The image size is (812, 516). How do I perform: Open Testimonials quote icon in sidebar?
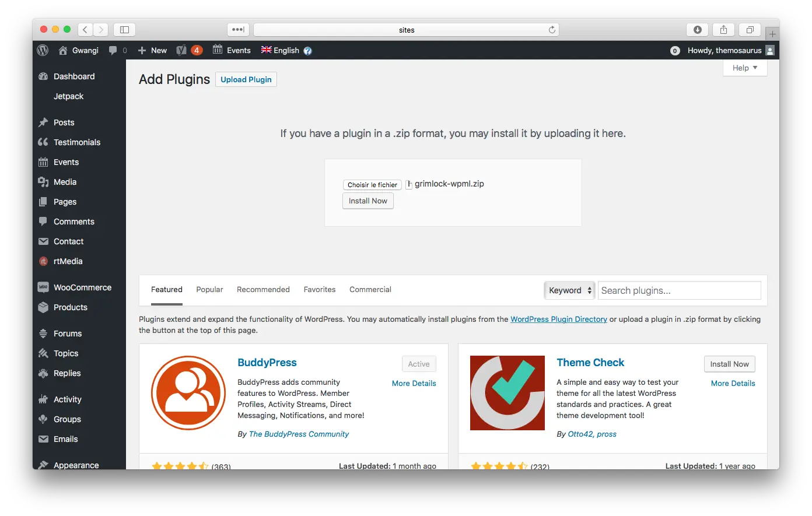43,142
